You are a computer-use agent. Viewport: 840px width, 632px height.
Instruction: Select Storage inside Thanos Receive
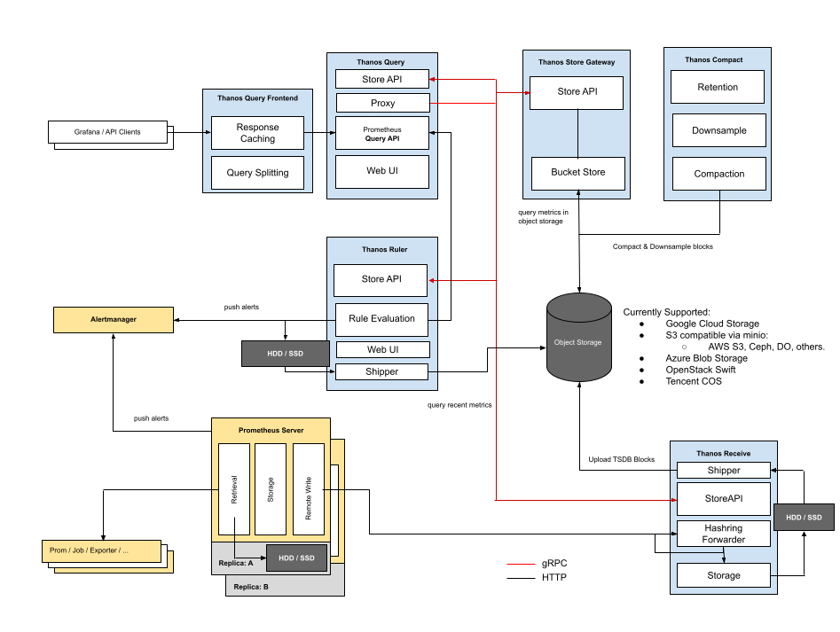point(724,575)
